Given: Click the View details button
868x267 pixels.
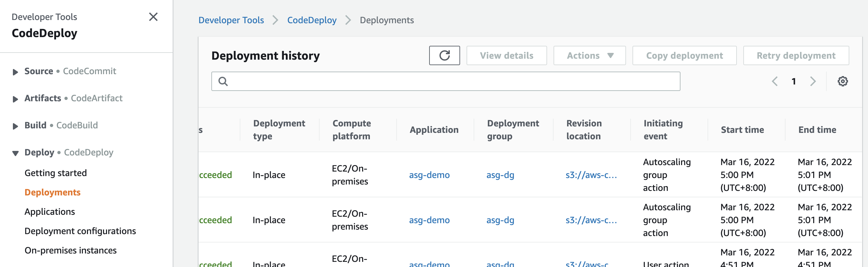Looking at the screenshot, I should point(506,55).
